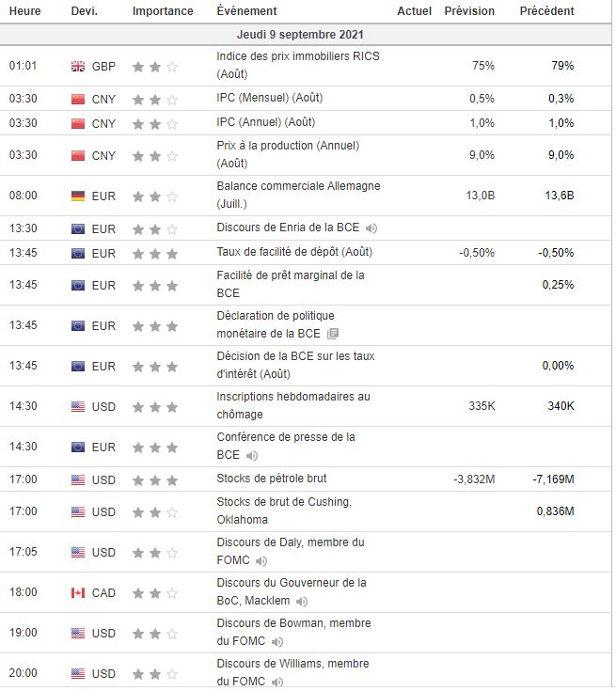Click the Heure column header
Screen dimensions: 616x691
(x=24, y=11)
